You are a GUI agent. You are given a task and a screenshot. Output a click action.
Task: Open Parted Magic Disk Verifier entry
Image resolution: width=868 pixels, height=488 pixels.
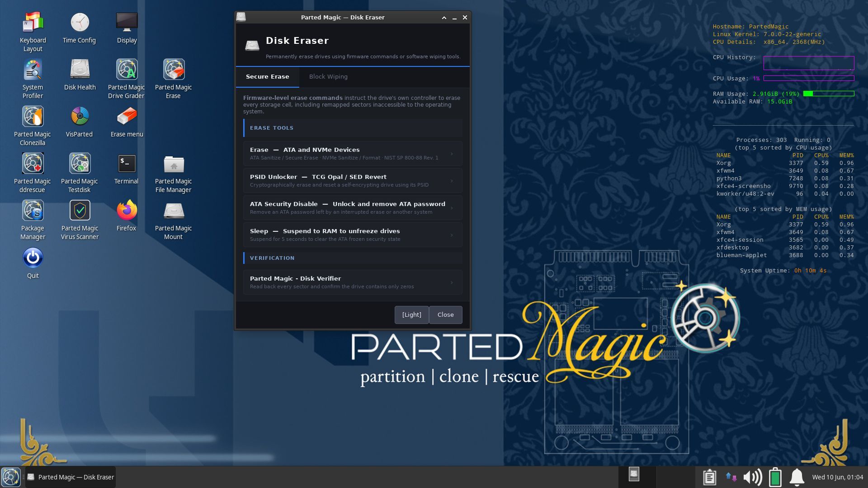point(353,282)
